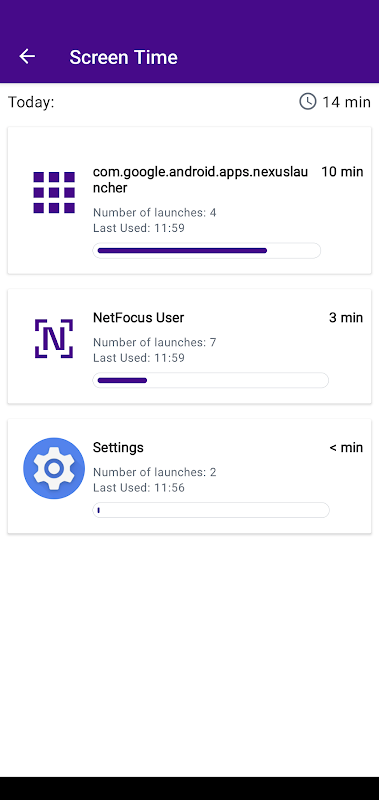Select Last Used: 11:56 text
This screenshot has height=800, width=379.
[x=139, y=488]
